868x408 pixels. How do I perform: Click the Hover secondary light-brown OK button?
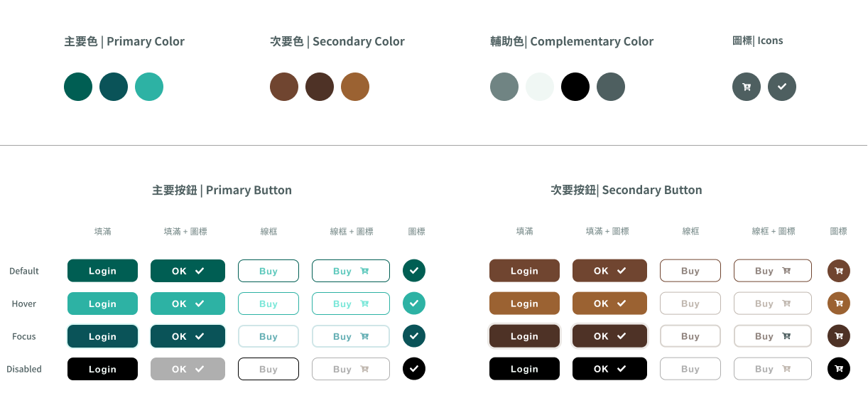point(609,304)
